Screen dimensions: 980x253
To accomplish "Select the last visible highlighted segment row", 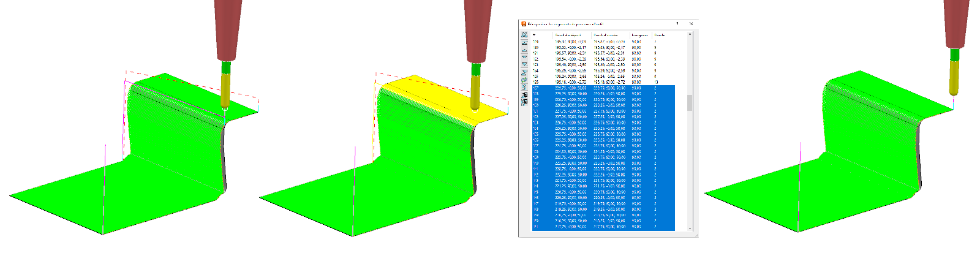I will coord(603,227).
